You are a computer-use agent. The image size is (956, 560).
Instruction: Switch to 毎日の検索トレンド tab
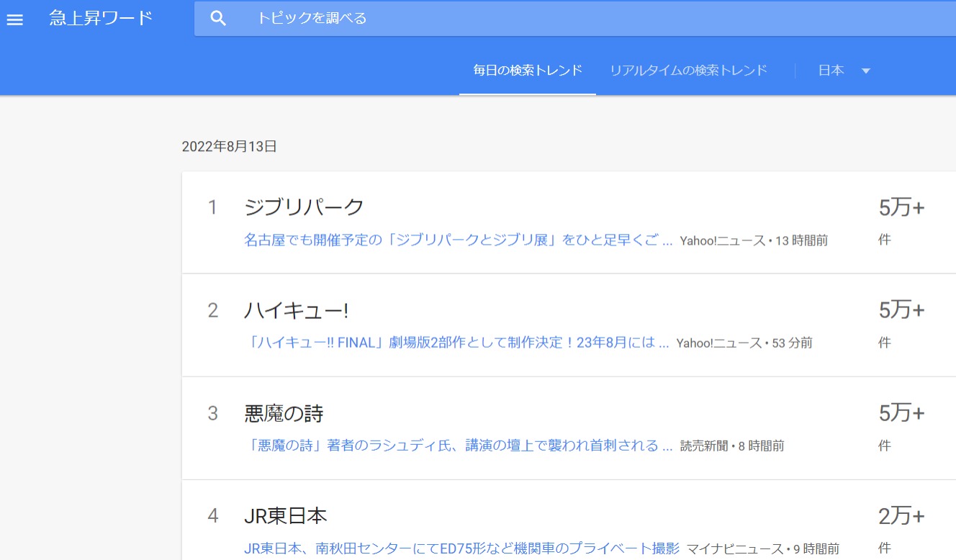click(528, 71)
